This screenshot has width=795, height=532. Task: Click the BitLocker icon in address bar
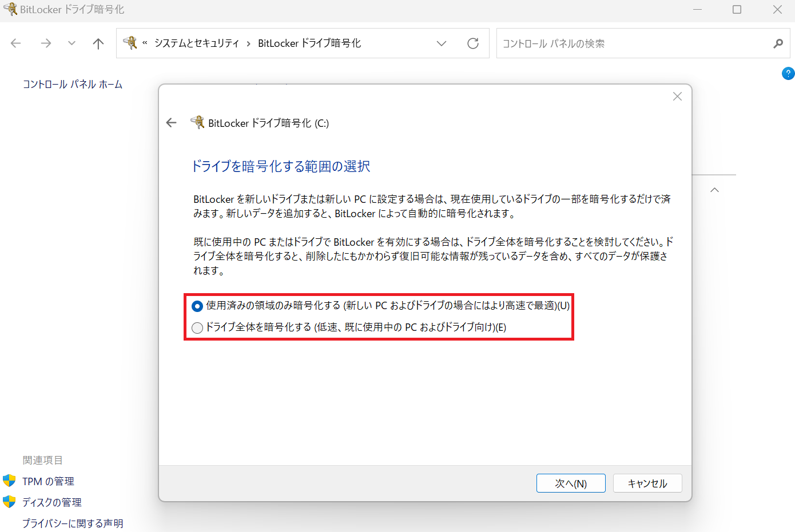[x=130, y=43]
